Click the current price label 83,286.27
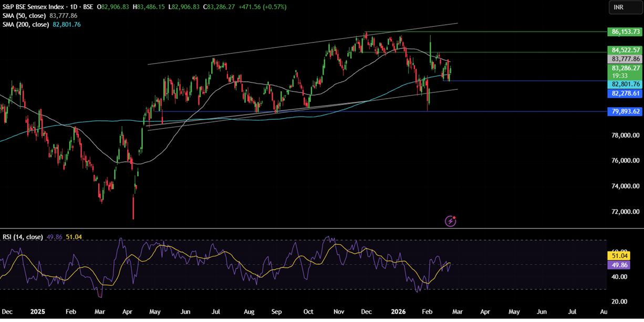 tap(626, 68)
